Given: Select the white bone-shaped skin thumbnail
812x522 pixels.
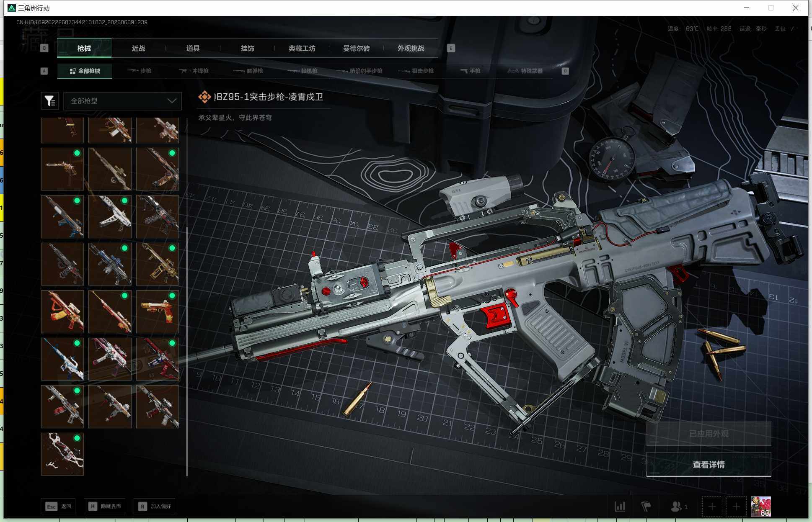Looking at the screenshot, I should [62, 454].
